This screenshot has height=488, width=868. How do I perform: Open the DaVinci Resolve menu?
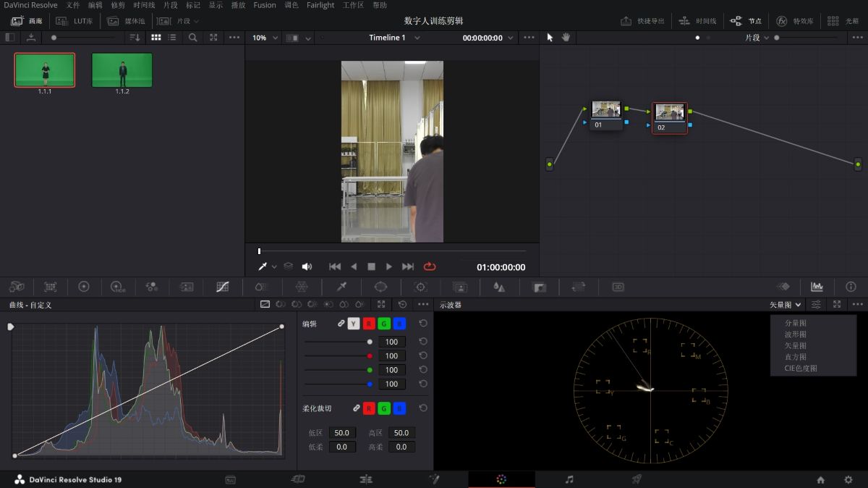[30, 5]
